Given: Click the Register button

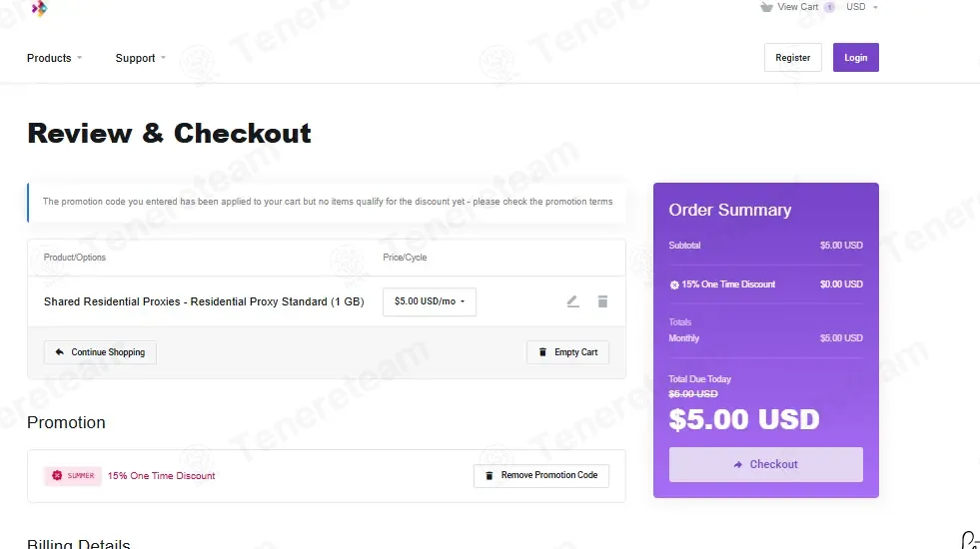Looking at the screenshot, I should [x=792, y=58].
